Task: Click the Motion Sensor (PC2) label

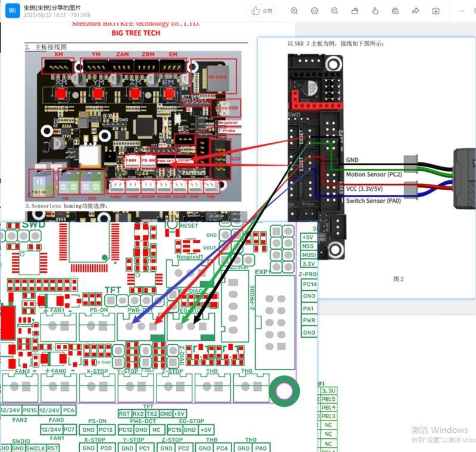Action: point(374,174)
